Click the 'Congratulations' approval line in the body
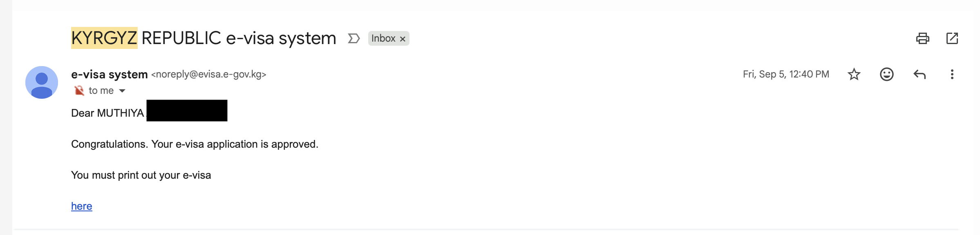The width and height of the screenshot is (980, 235). pyautogui.click(x=195, y=144)
